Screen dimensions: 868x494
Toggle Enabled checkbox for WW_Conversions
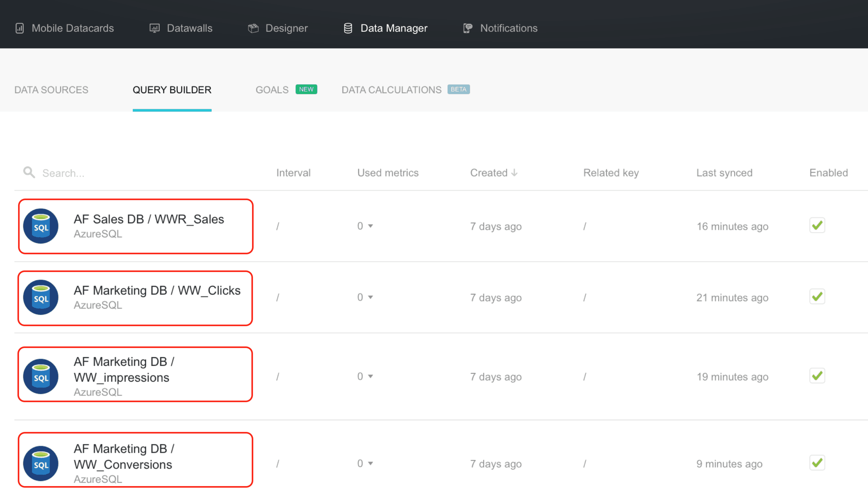coord(817,463)
